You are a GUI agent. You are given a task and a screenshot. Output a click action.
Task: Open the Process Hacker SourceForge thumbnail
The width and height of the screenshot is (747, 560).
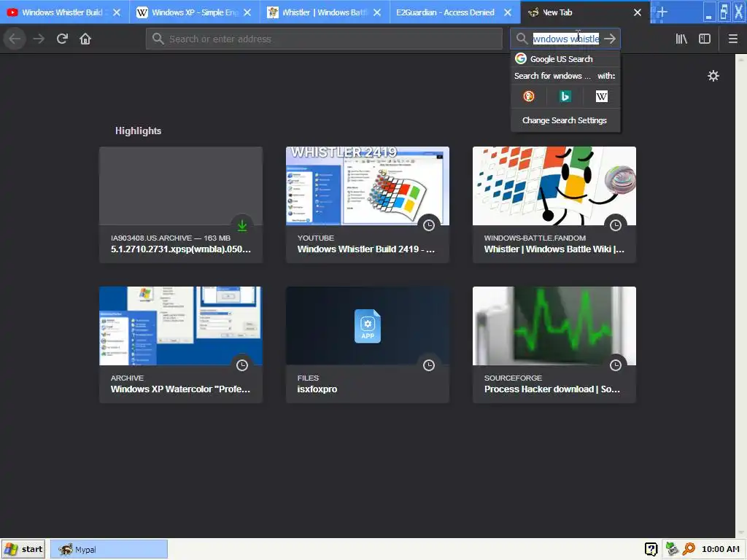pos(554,326)
